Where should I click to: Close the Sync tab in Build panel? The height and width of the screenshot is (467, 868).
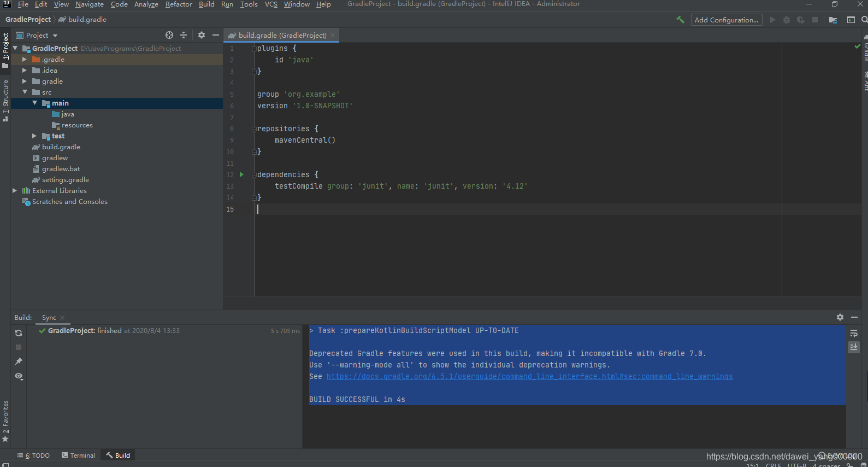(62, 318)
